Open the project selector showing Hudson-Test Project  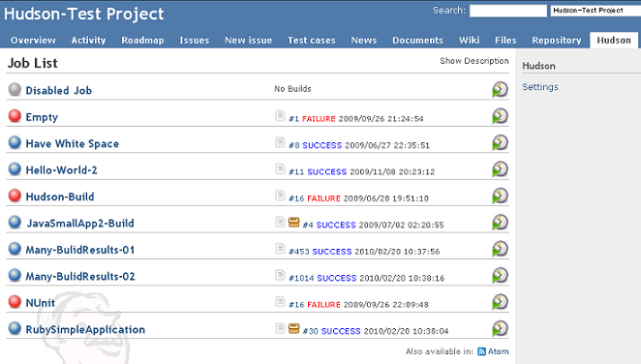(x=595, y=11)
